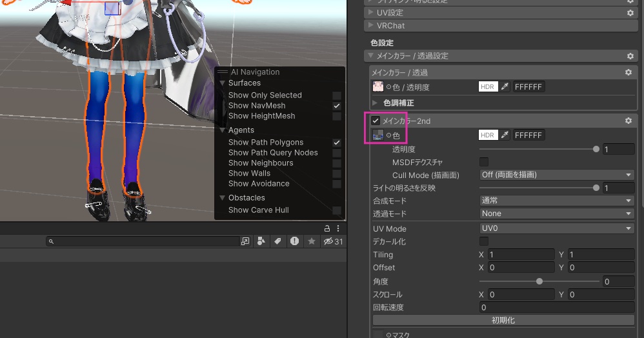The height and width of the screenshot is (338, 644).
Task: Pick color with main color eyedropper
Action: 505,86
